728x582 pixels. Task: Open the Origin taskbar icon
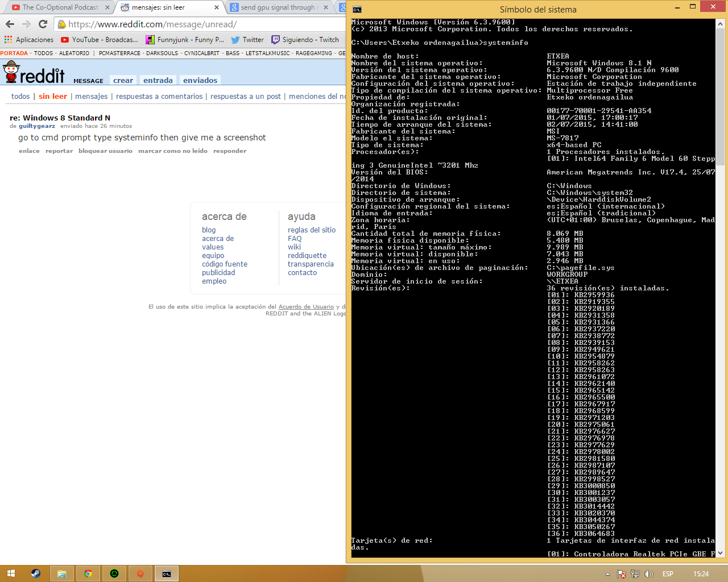point(140,573)
